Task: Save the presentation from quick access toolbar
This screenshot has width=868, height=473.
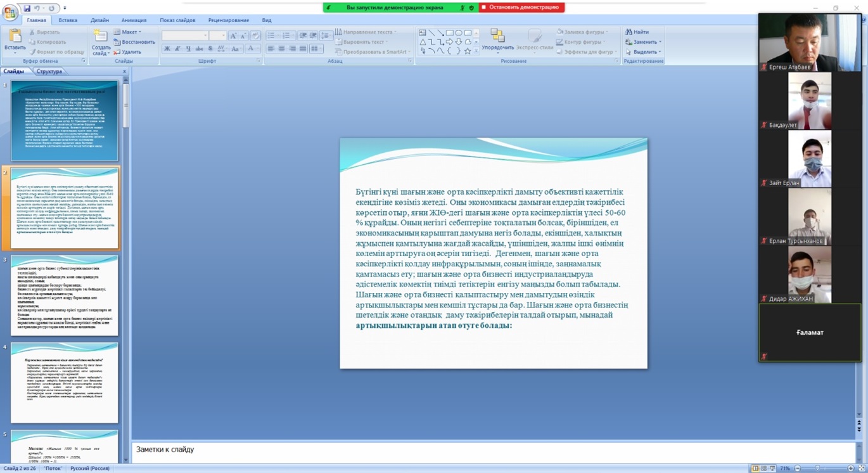Action: [27, 8]
